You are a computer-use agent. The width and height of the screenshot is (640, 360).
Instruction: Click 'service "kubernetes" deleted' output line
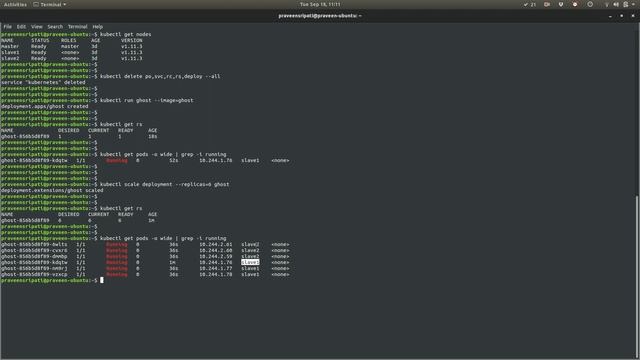(x=43, y=82)
